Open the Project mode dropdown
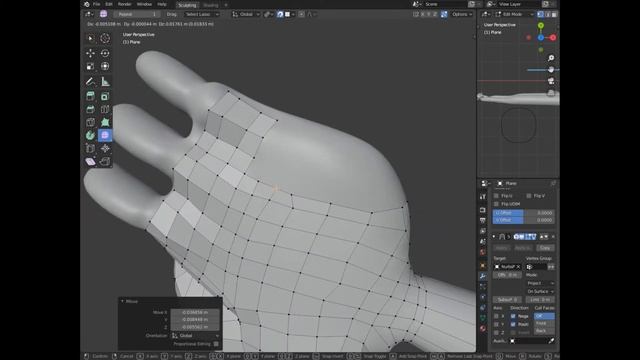The height and width of the screenshot is (360, 640). (540, 283)
